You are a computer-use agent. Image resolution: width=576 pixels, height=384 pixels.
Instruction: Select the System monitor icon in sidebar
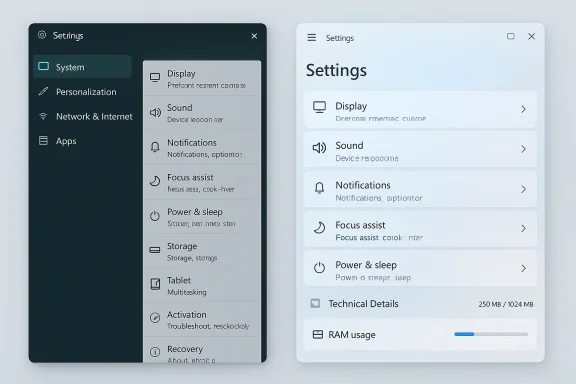pos(43,66)
